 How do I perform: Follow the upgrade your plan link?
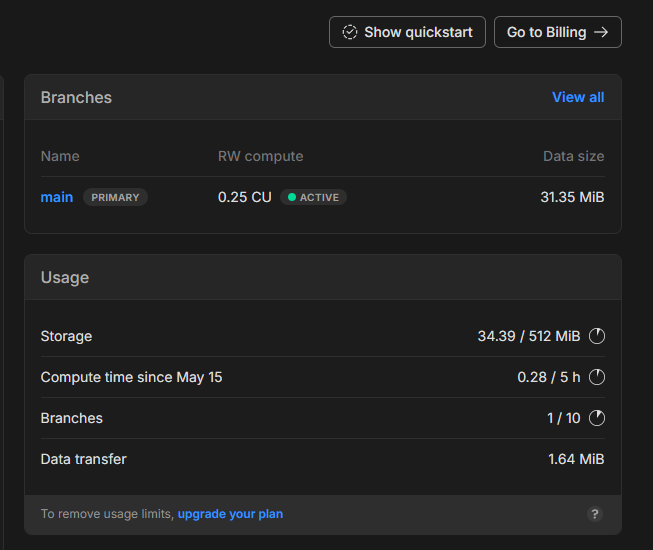230,514
